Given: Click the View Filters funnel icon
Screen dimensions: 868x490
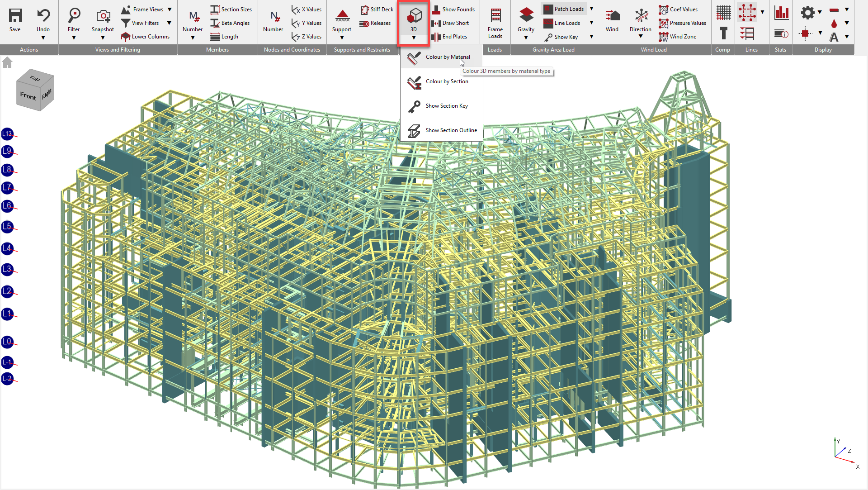Looking at the screenshot, I should [126, 23].
